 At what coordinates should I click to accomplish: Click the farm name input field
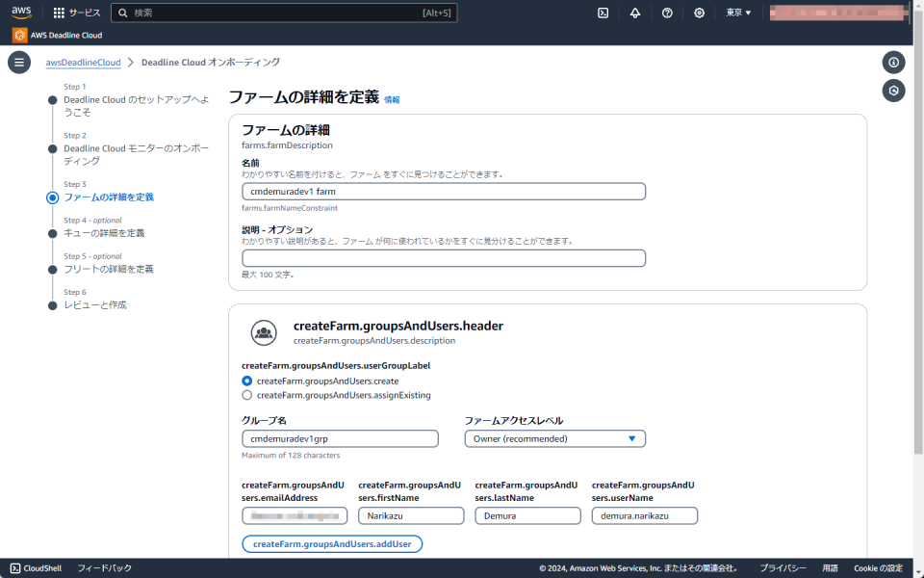444,191
